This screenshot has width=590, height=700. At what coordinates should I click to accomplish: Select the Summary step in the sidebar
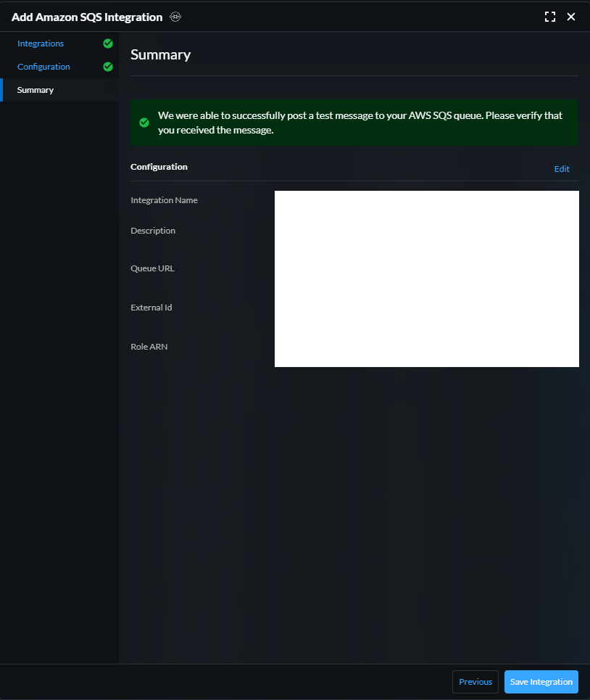pos(36,90)
